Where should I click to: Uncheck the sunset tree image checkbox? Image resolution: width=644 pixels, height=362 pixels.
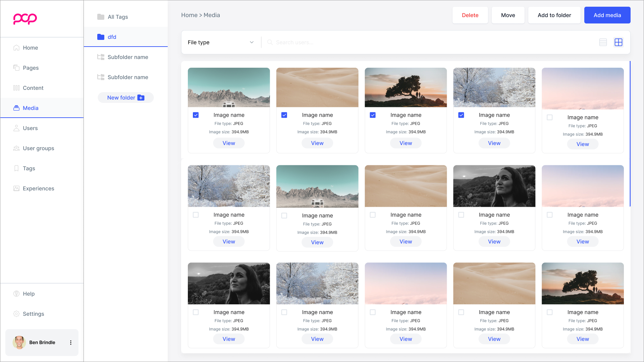coord(373,115)
